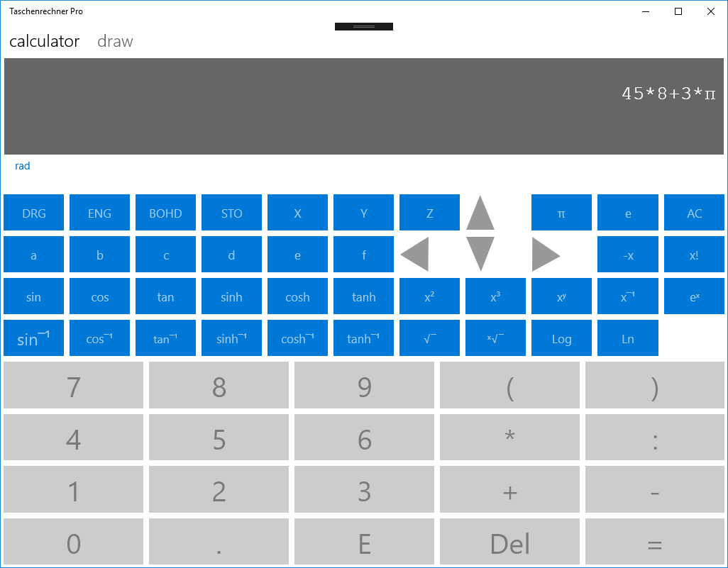The image size is (728, 568).
Task: Select the calculator tab
Action: (x=44, y=41)
